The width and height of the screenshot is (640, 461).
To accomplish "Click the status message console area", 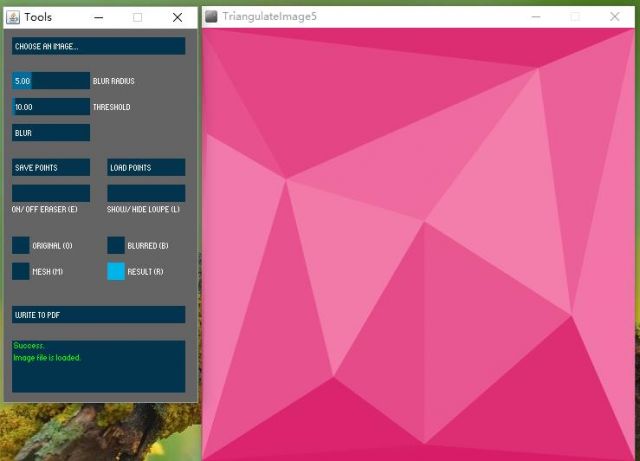I will click(98, 366).
